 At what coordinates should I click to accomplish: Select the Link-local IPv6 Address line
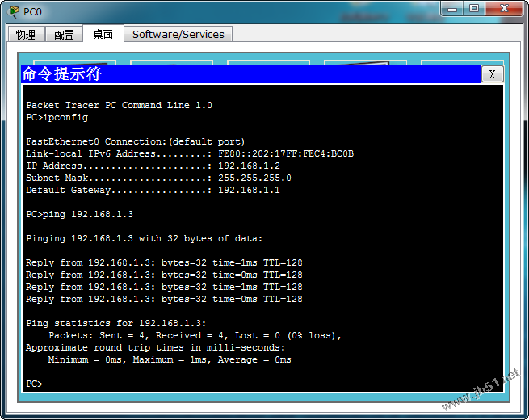[190, 153]
